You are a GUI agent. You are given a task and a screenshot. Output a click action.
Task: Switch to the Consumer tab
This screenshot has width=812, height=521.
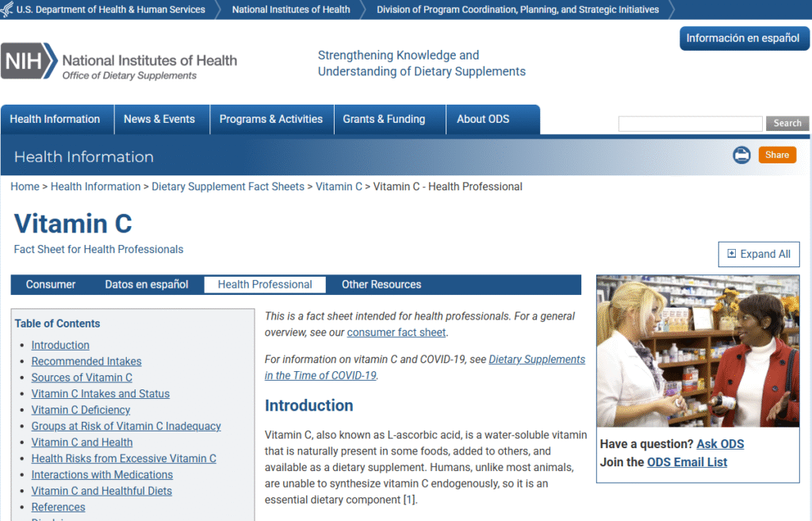click(51, 285)
